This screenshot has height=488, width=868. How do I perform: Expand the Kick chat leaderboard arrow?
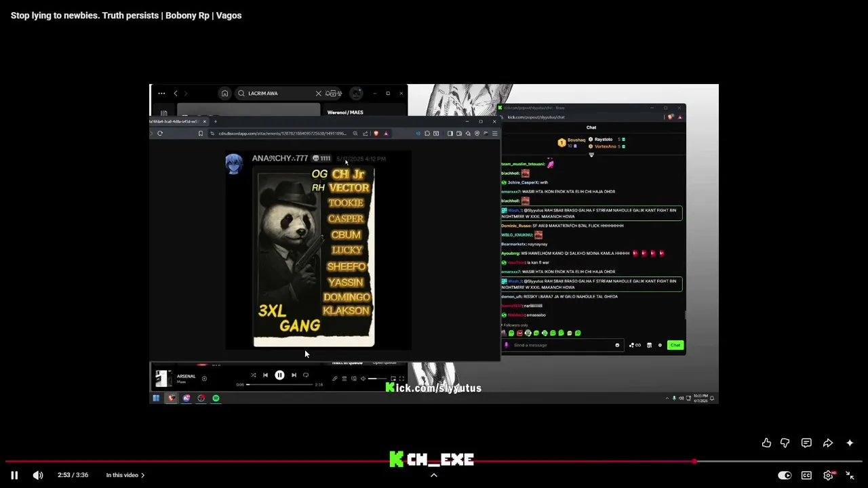591,155
